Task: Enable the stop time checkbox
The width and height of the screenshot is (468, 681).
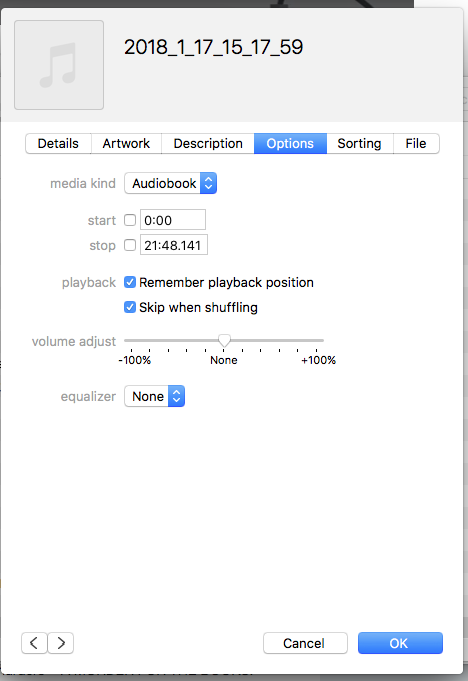Action: [130, 245]
